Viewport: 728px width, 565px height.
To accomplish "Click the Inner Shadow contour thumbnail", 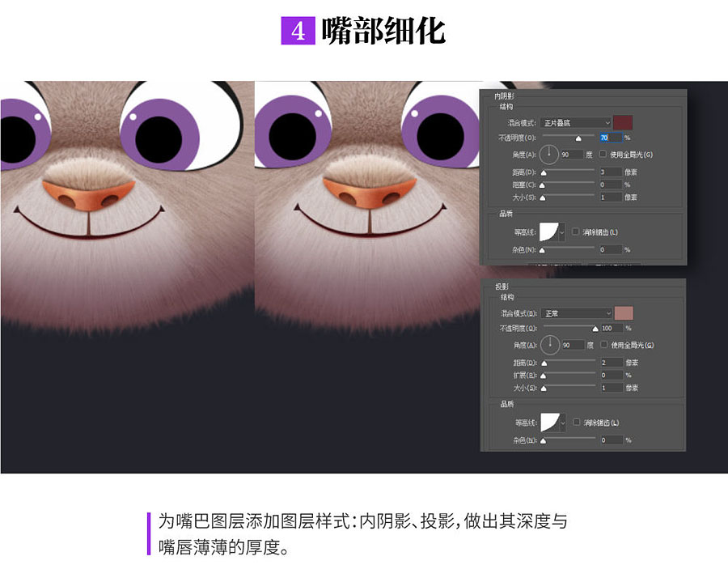I will [x=548, y=232].
